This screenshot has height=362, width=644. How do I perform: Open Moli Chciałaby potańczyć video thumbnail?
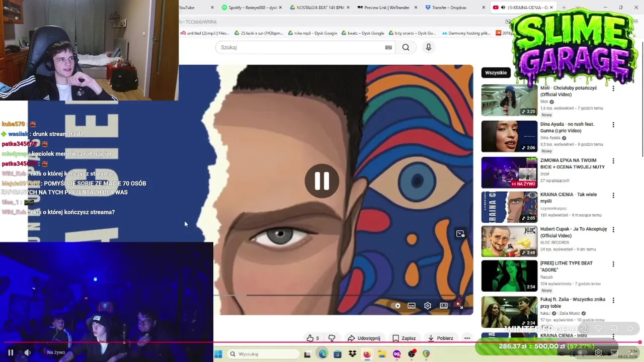click(x=509, y=100)
